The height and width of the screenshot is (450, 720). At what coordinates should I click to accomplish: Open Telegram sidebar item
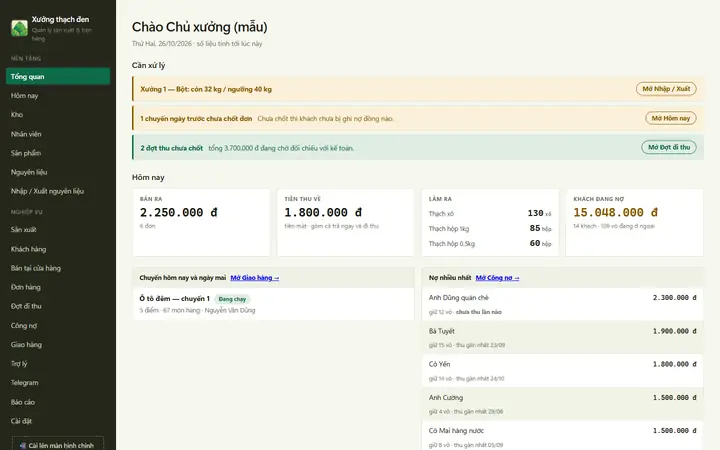[x=58, y=382]
